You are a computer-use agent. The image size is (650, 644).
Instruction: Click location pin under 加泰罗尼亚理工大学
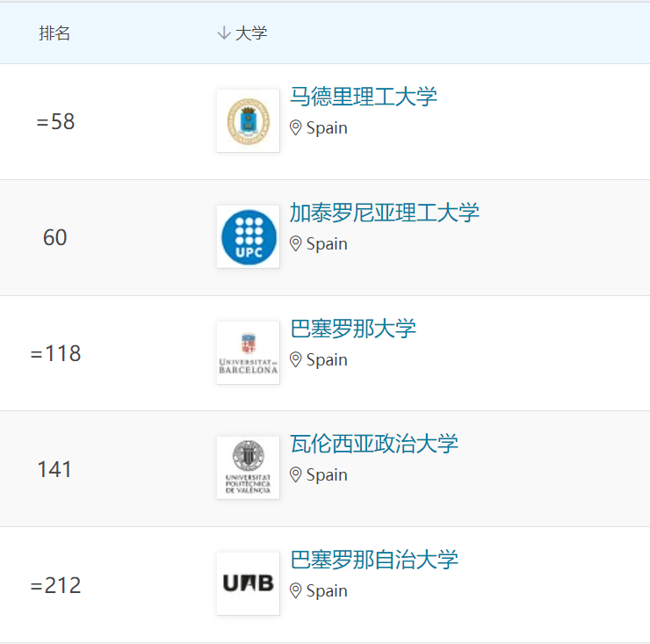point(296,244)
